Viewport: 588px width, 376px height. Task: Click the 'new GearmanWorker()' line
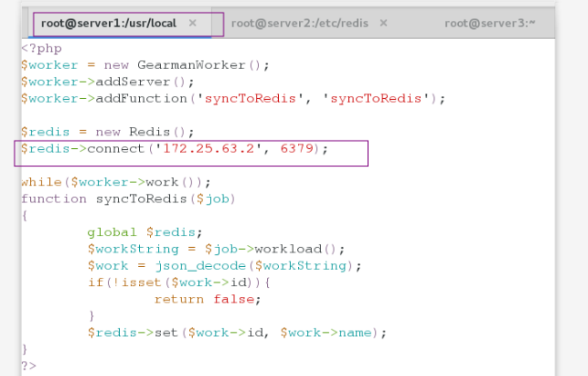(x=145, y=65)
